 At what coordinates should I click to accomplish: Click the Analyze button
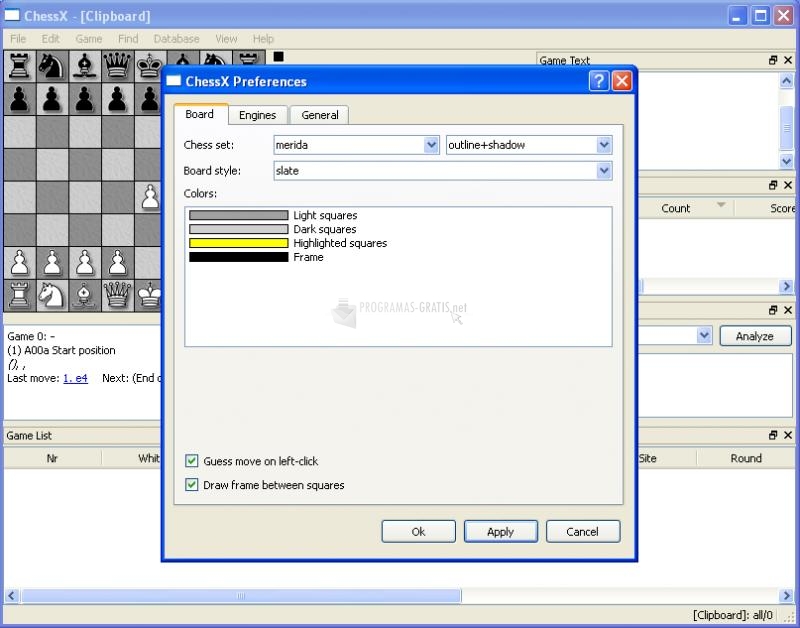[x=755, y=336]
